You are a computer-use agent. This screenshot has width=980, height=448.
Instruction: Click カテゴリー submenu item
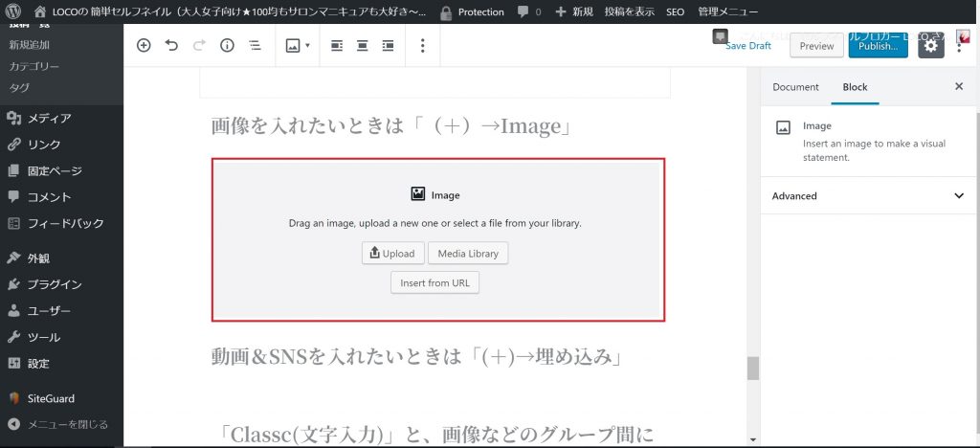[34, 66]
